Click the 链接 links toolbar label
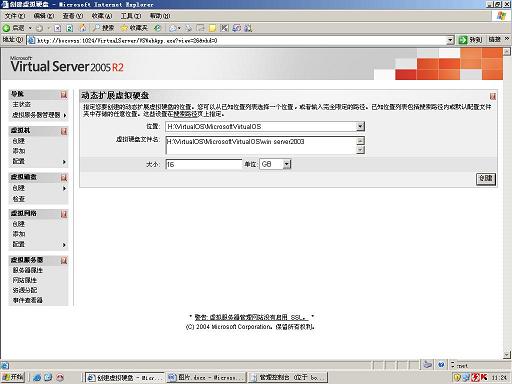Screen dimensions: 512x384 (495, 40)
